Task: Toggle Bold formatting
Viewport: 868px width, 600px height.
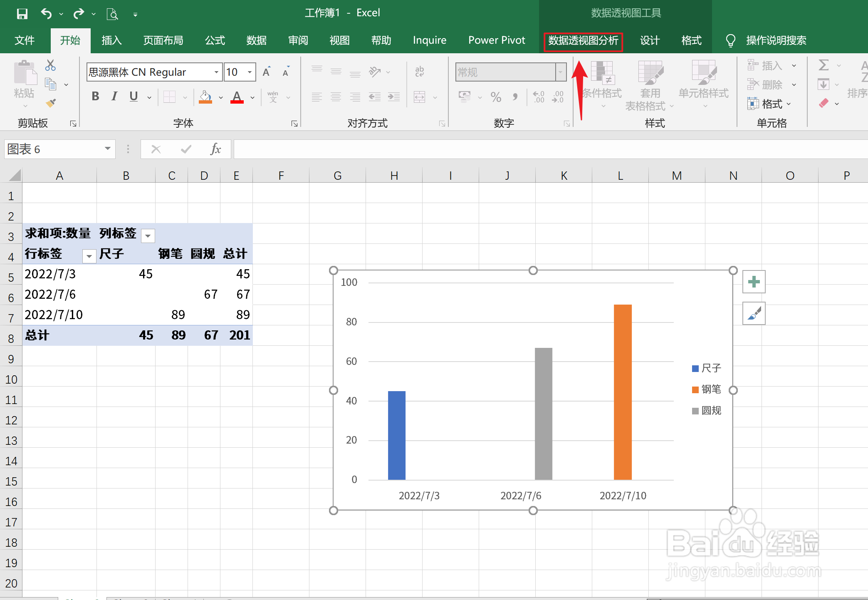Action: point(95,97)
